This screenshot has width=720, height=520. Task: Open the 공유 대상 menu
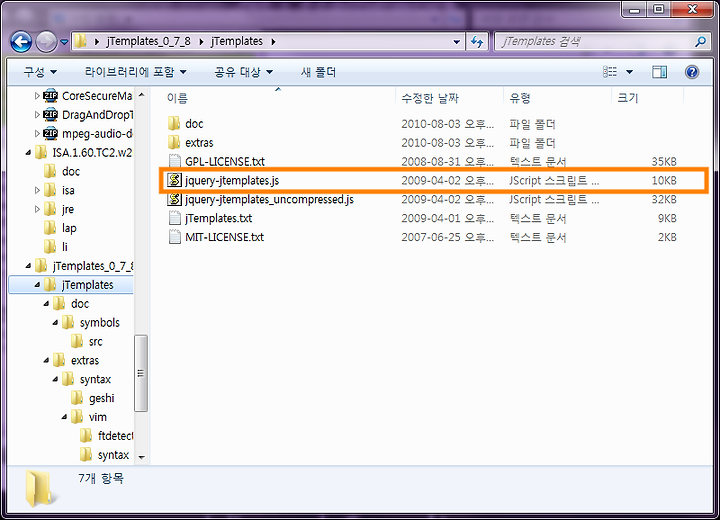[x=243, y=72]
